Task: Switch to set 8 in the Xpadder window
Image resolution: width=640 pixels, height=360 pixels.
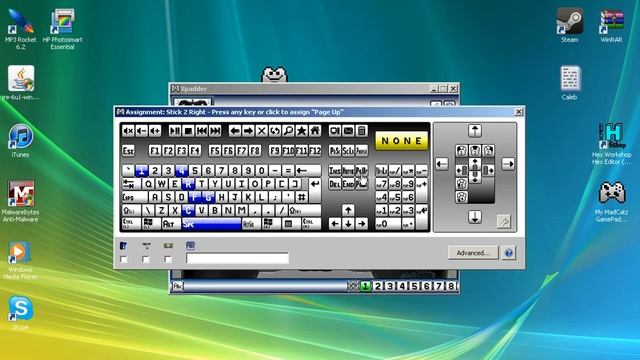Action: click(x=451, y=286)
